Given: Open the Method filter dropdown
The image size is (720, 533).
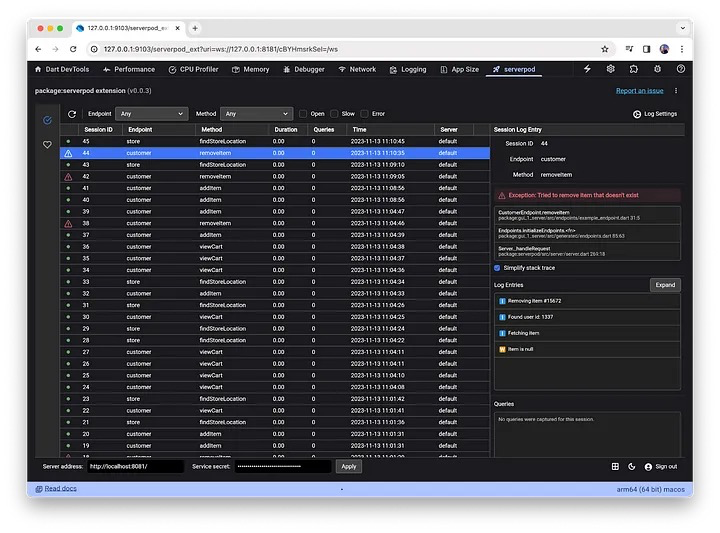Looking at the screenshot, I should point(256,114).
